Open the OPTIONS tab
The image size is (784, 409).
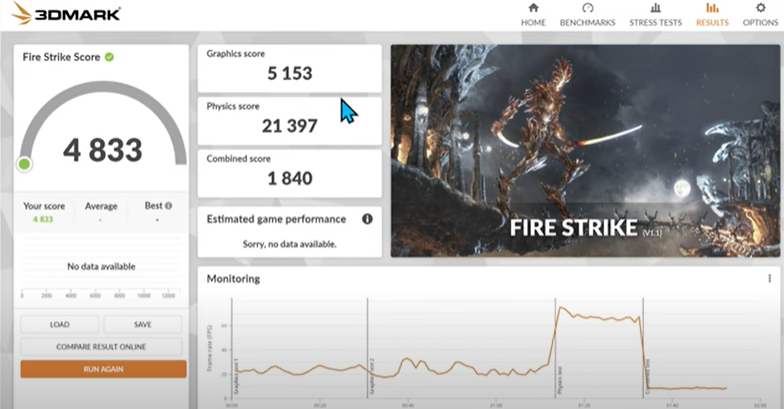click(760, 22)
